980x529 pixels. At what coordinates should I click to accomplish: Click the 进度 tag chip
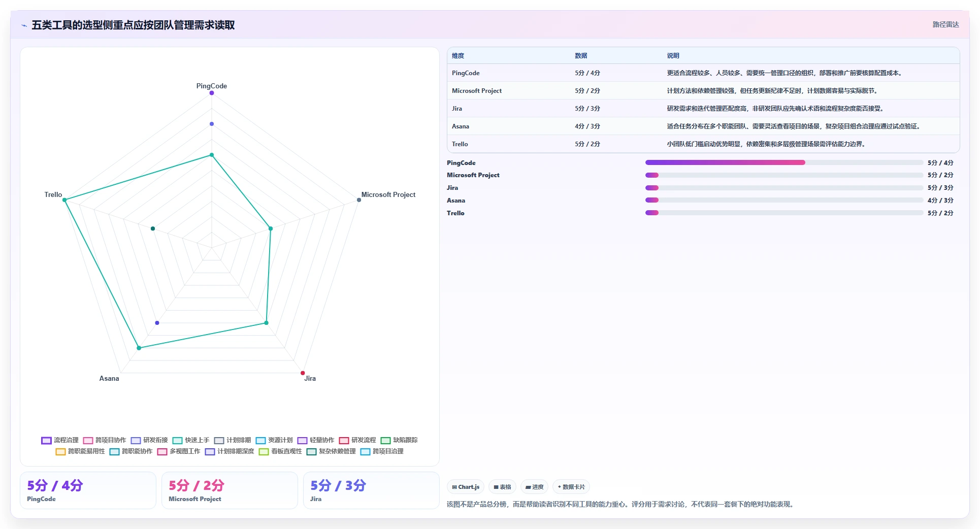pos(534,487)
